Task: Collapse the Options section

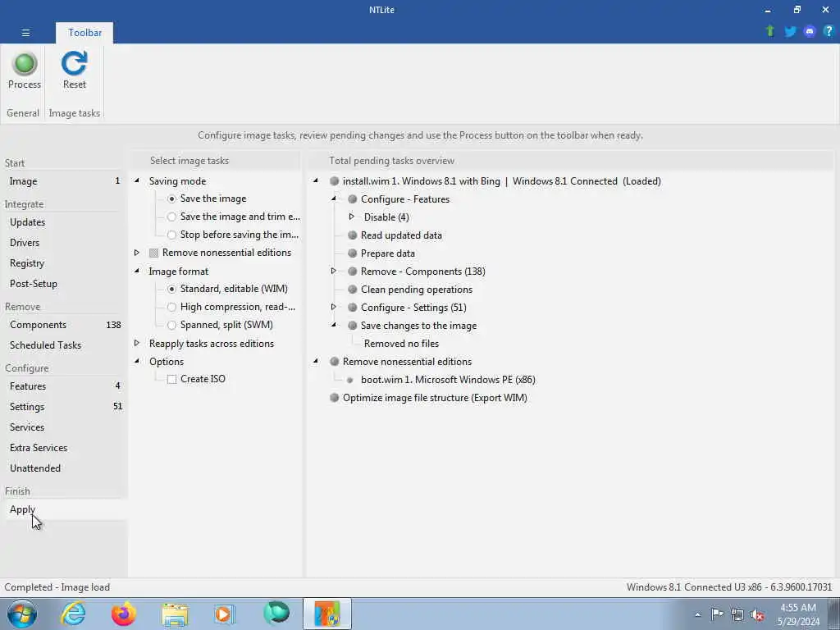Action: pyautogui.click(x=137, y=361)
